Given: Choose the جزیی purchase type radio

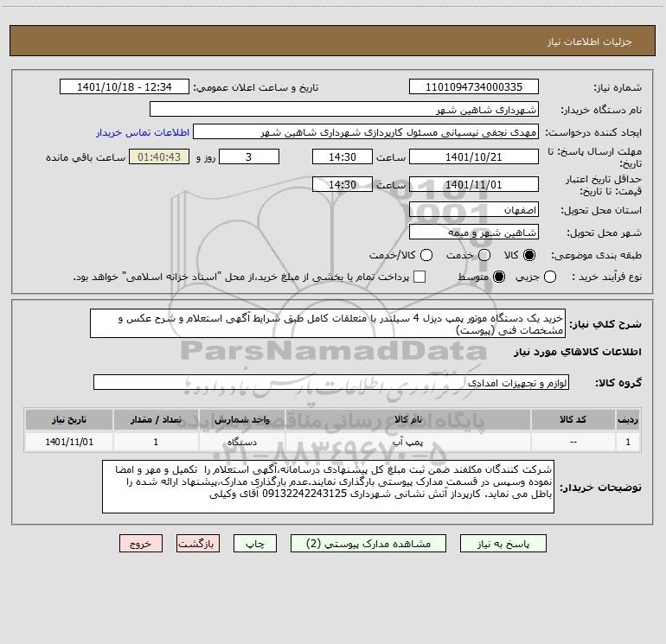Looking at the screenshot, I should point(549,277).
